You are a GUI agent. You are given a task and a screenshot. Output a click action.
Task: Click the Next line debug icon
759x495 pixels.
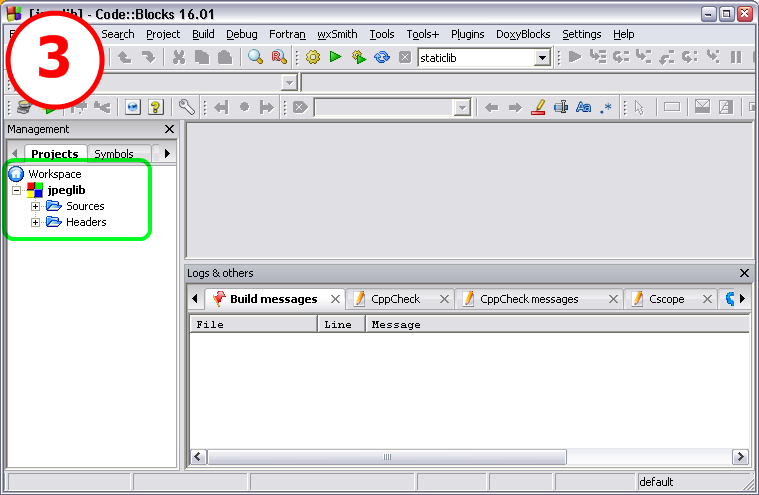click(621, 57)
